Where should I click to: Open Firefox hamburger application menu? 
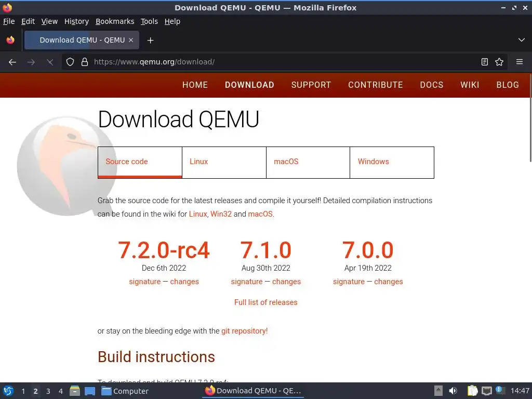tap(520, 62)
